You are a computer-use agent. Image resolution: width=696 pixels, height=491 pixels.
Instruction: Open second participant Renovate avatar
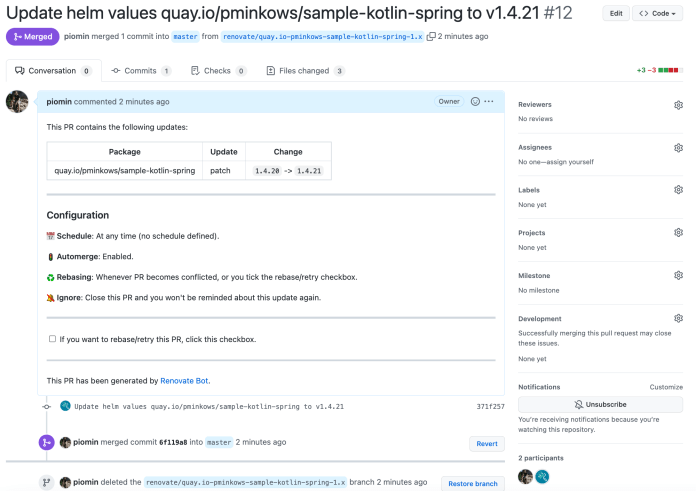coord(542,477)
